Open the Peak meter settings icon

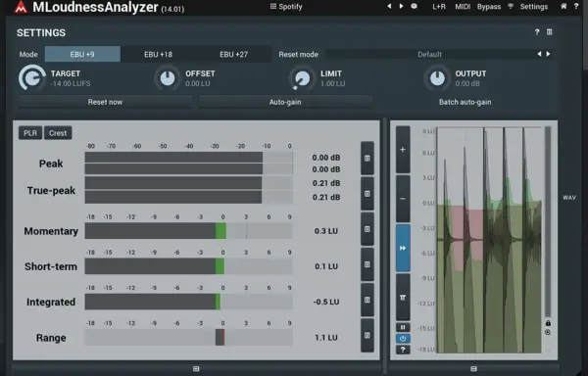pos(367,159)
